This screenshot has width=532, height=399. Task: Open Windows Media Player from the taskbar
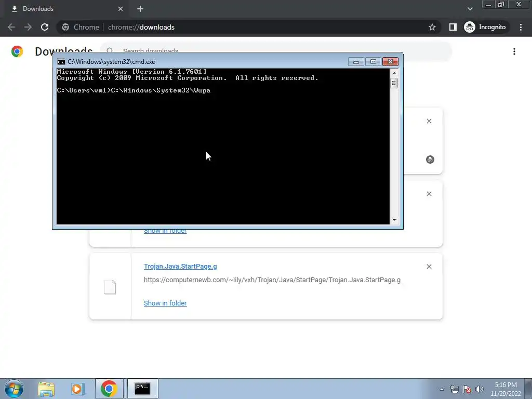coord(77,389)
